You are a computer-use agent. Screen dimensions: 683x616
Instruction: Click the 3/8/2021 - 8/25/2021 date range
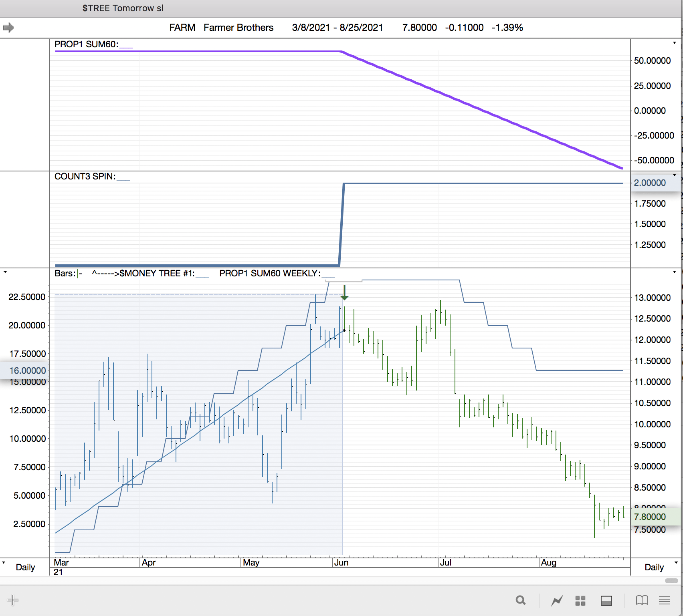point(337,28)
